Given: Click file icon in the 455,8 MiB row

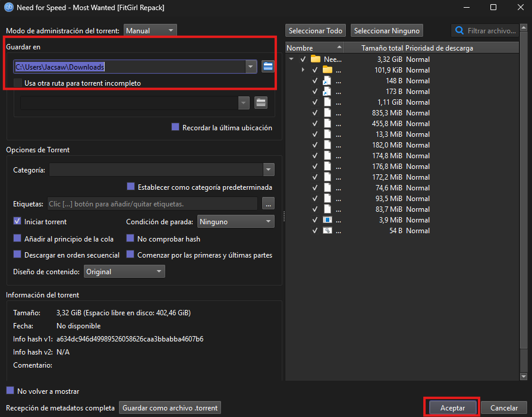Looking at the screenshot, I should (x=327, y=124).
